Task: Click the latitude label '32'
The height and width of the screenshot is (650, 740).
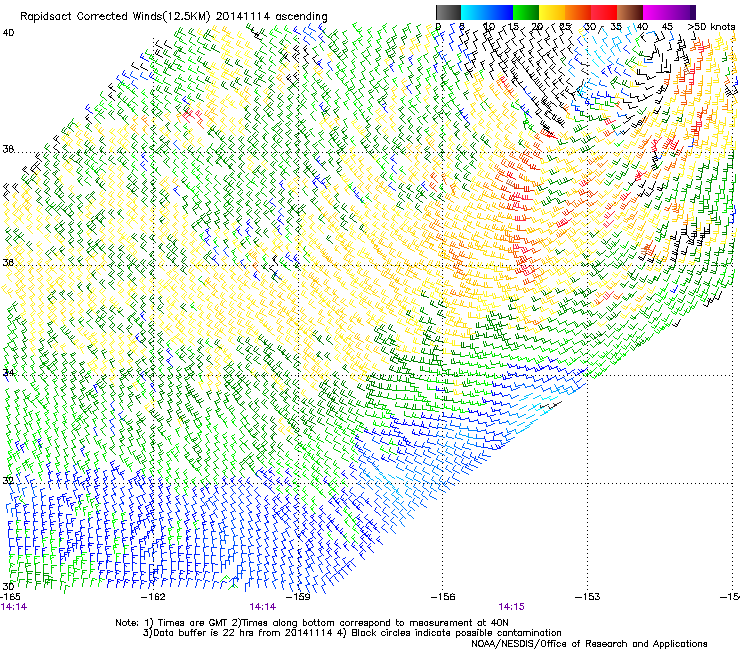Action: click(x=8, y=481)
